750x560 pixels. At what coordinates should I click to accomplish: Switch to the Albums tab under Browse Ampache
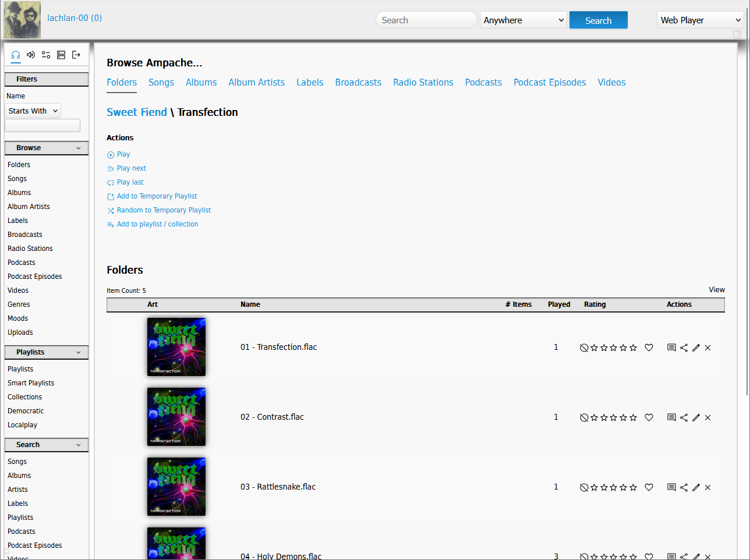(201, 83)
